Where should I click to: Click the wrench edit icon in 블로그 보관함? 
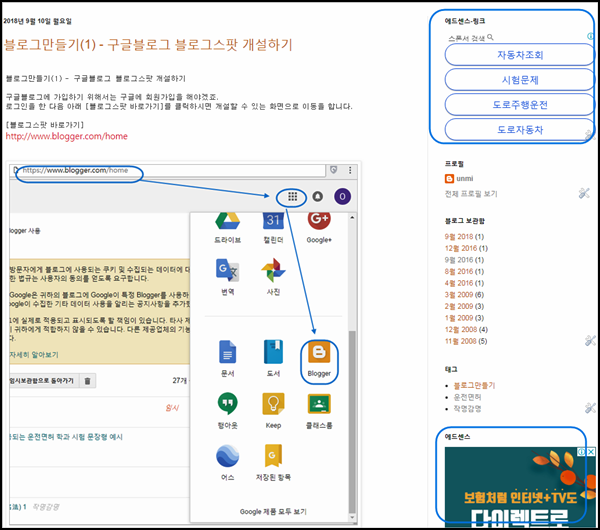click(x=590, y=340)
